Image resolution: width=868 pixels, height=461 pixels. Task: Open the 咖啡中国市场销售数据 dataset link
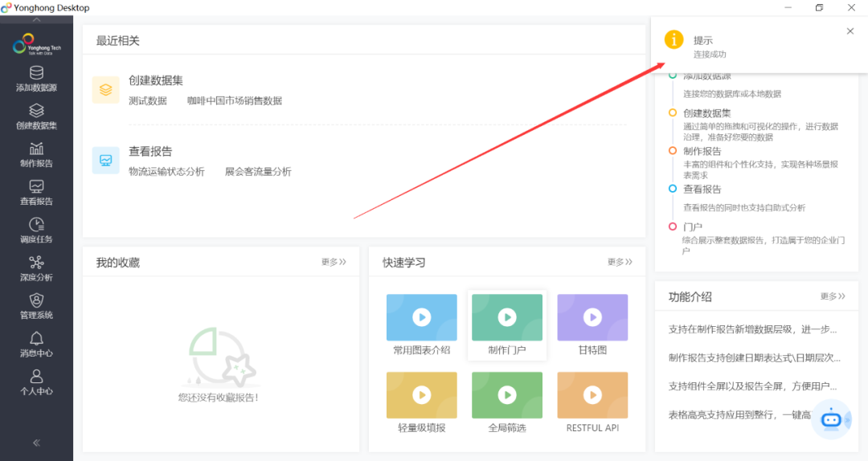(x=235, y=101)
